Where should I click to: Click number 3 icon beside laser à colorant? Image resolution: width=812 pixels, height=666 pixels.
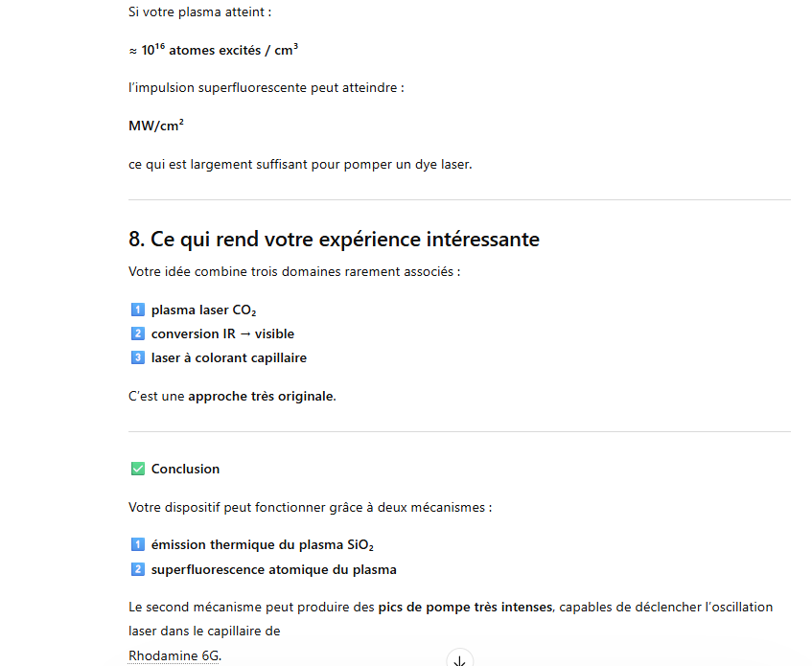[x=136, y=358]
